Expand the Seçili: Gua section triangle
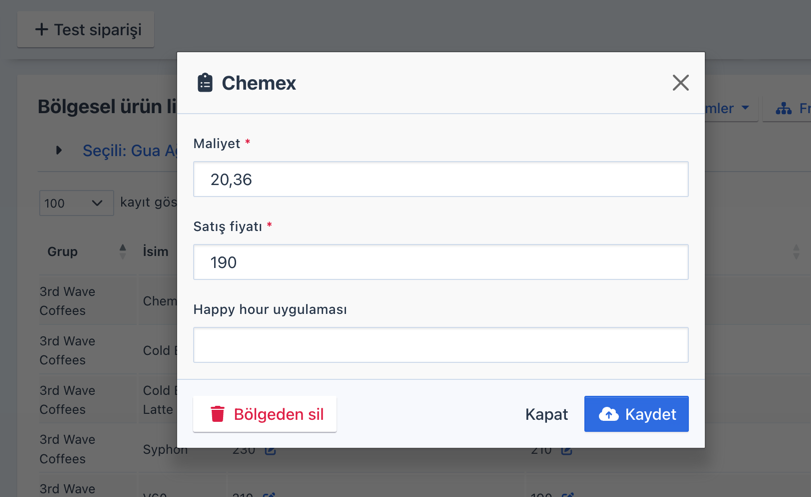The height and width of the screenshot is (497, 811). (x=59, y=151)
